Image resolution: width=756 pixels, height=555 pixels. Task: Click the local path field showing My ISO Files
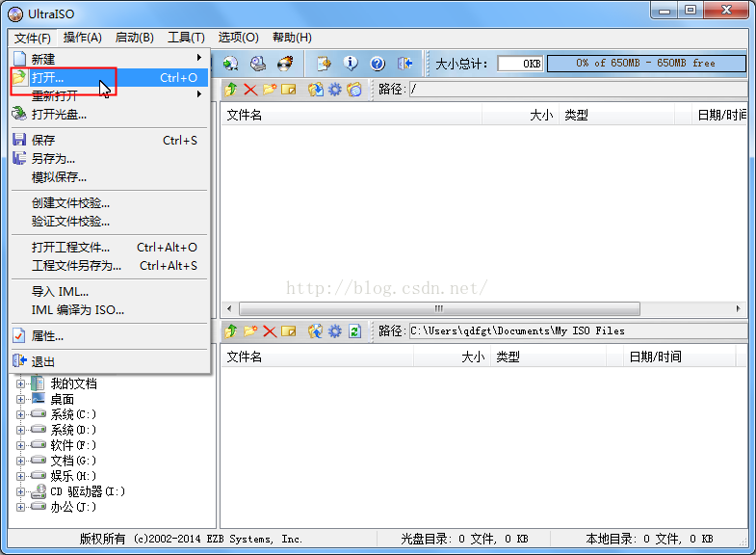coord(576,330)
